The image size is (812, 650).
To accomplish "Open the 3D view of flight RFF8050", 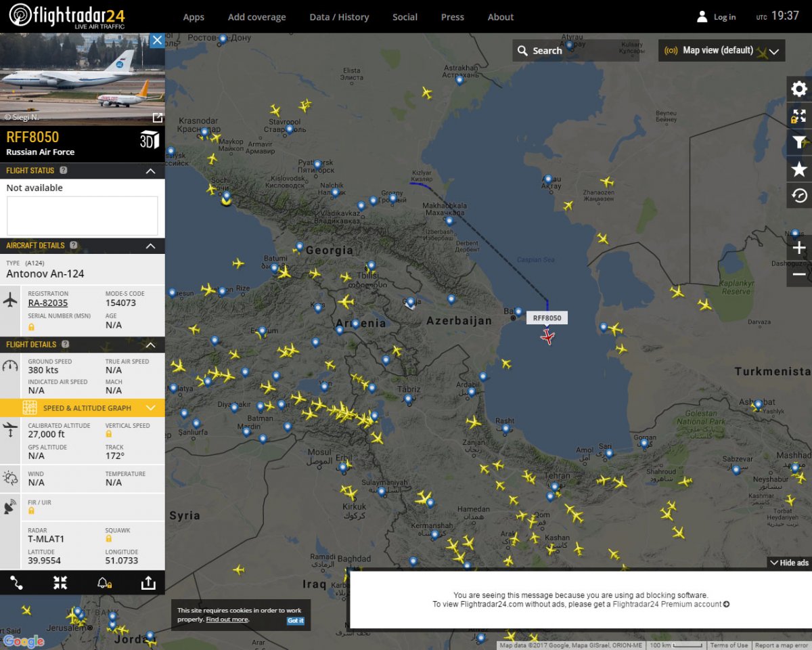I will pyautogui.click(x=149, y=139).
